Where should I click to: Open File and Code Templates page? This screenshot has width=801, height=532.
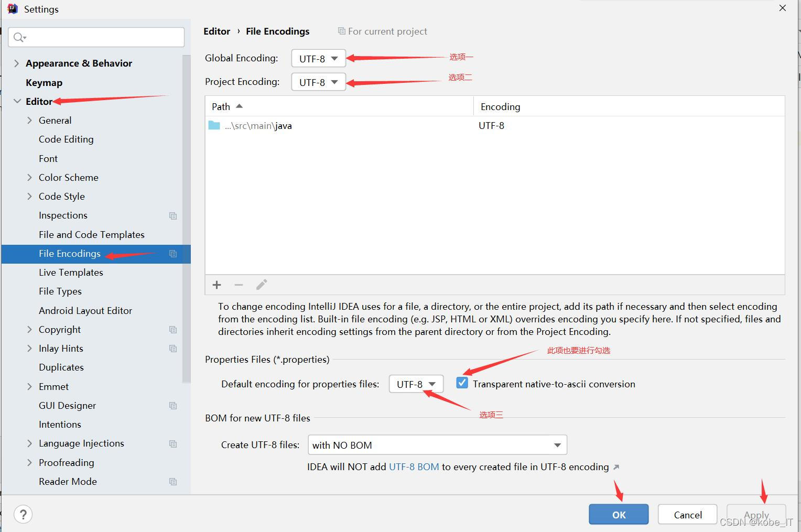92,234
